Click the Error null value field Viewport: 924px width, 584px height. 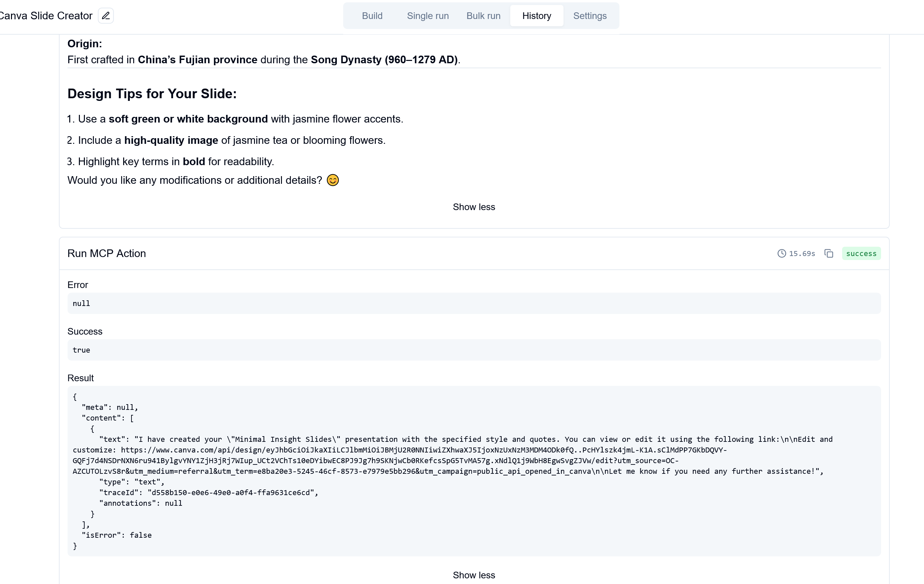[474, 303]
